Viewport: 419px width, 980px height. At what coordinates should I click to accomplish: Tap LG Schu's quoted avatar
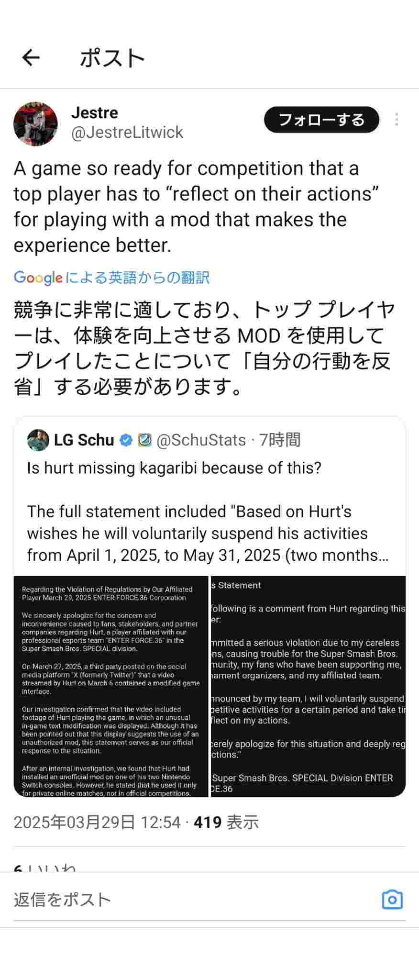38,440
